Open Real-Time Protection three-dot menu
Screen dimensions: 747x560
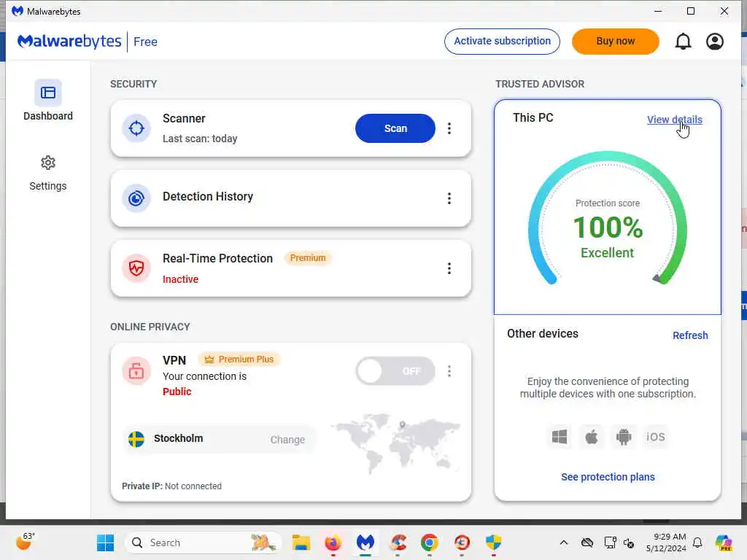tap(449, 268)
